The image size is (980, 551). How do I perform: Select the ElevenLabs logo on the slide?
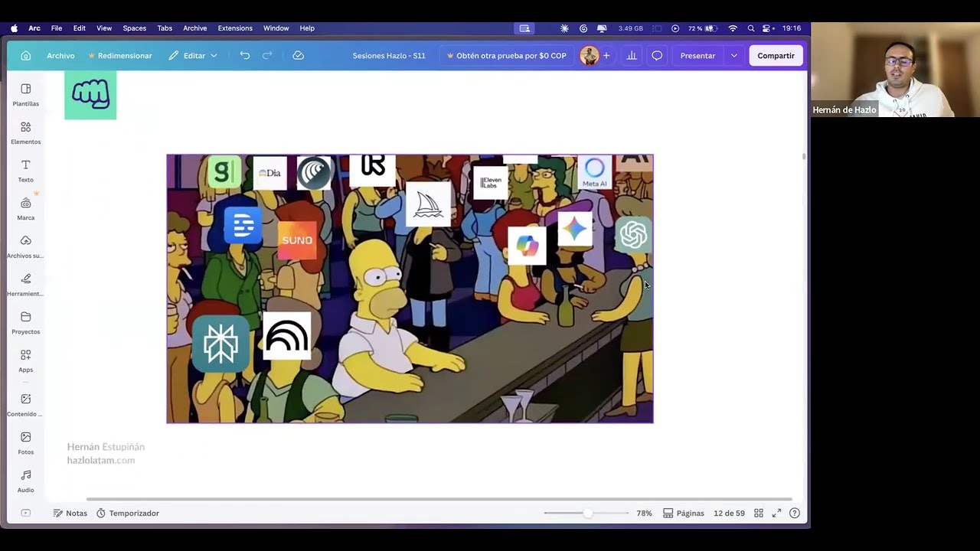490,183
